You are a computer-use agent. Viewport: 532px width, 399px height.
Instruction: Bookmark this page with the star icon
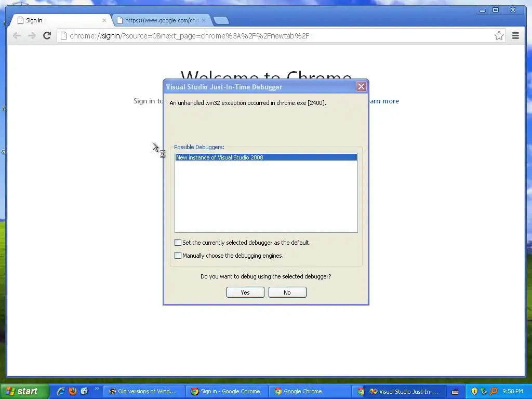tap(499, 36)
